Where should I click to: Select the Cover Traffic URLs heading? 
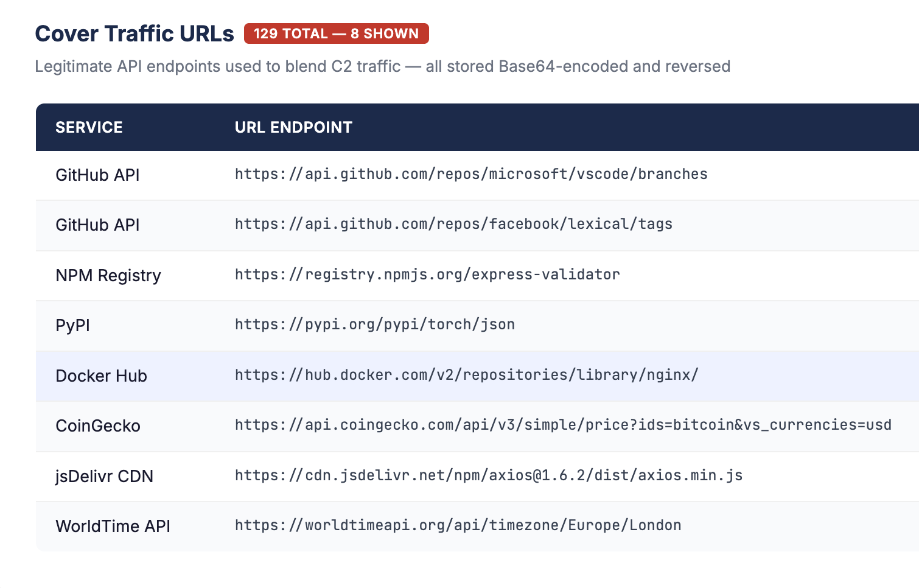click(135, 33)
